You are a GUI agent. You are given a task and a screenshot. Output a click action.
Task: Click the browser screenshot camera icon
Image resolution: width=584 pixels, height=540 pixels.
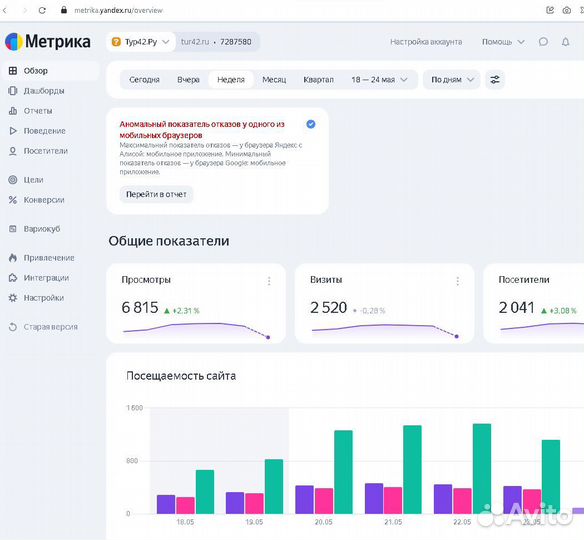pos(566,10)
